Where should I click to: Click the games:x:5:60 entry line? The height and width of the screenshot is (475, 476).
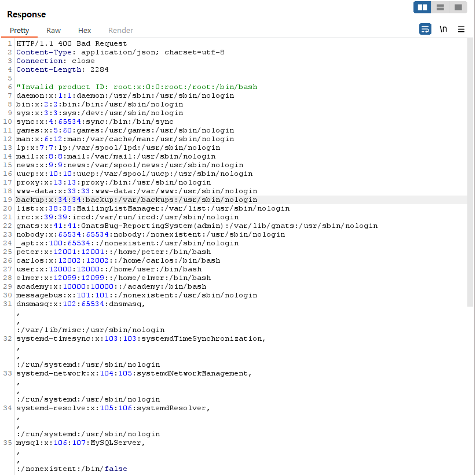pos(125,130)
